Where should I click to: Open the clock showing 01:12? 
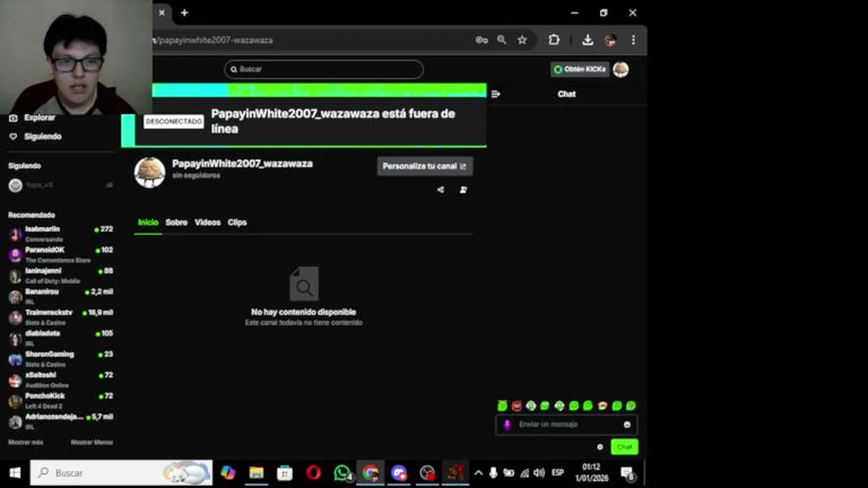(x=591, y=472)
